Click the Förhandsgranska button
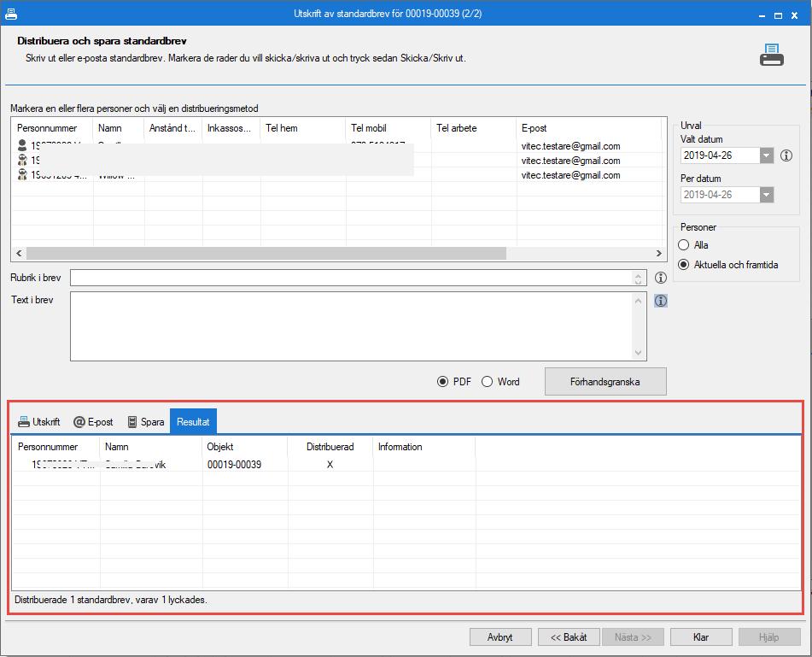This screenshot has width=812, height=657. tap(605, 382)
